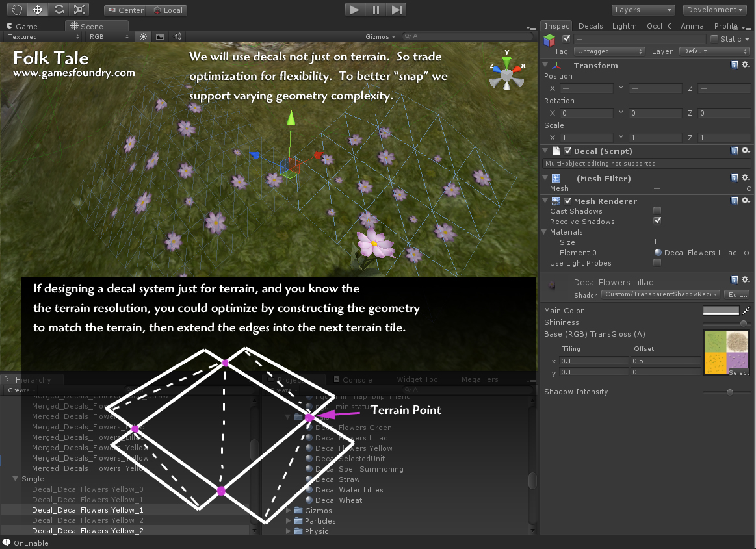Open the Gizmos dropdown

point(380,36)
